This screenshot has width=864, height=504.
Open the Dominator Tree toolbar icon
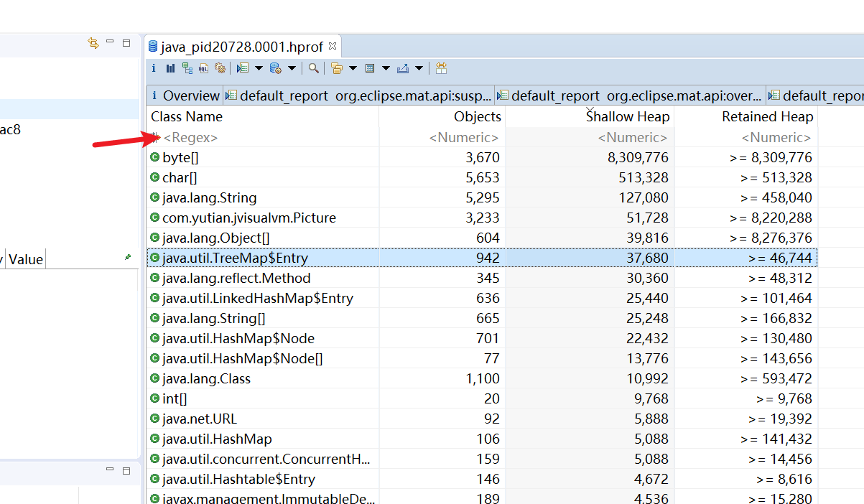187,68
